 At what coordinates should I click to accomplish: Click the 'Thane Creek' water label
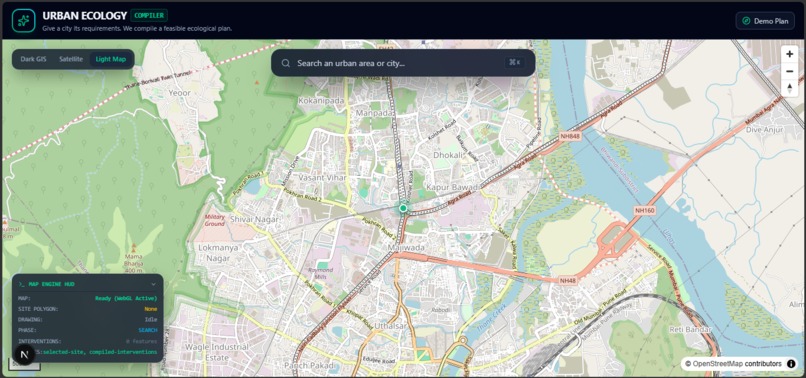492,318
